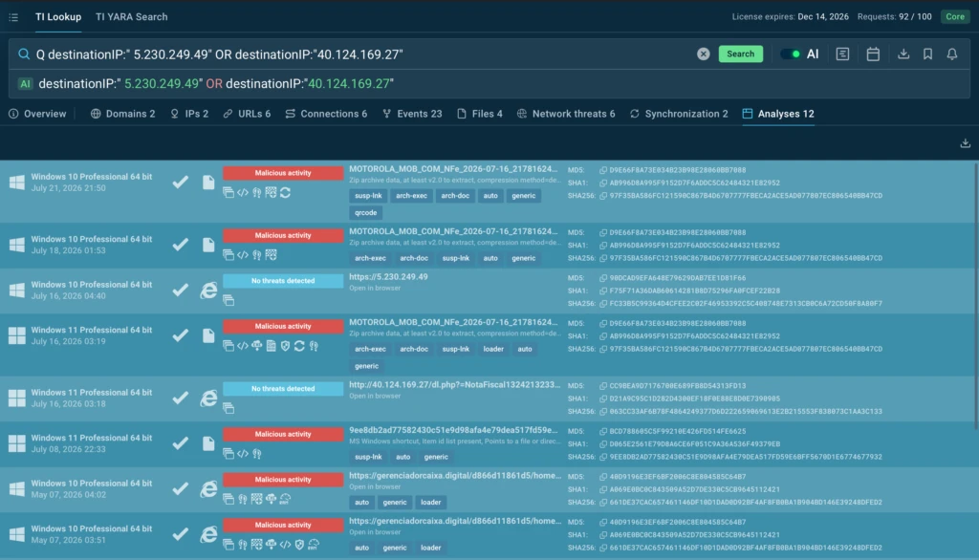The width and height of the screenshot is (979, 560).
Task: Open the Files 4 tab
Action: 480,114
